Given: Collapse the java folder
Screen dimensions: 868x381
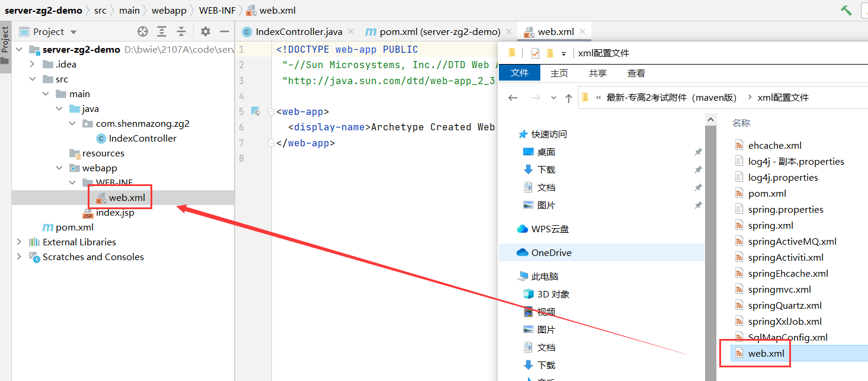Looking at the screenshot, I should (59, 109).
